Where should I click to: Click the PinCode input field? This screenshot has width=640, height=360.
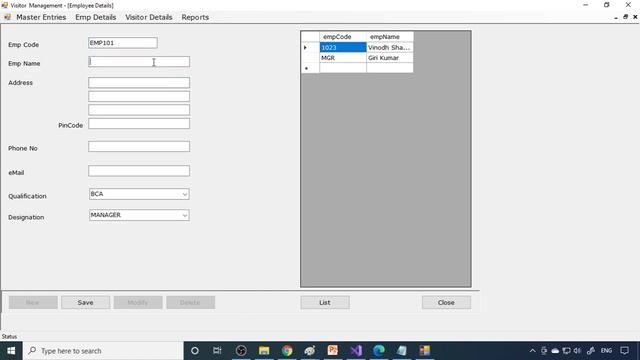point(139,124)
